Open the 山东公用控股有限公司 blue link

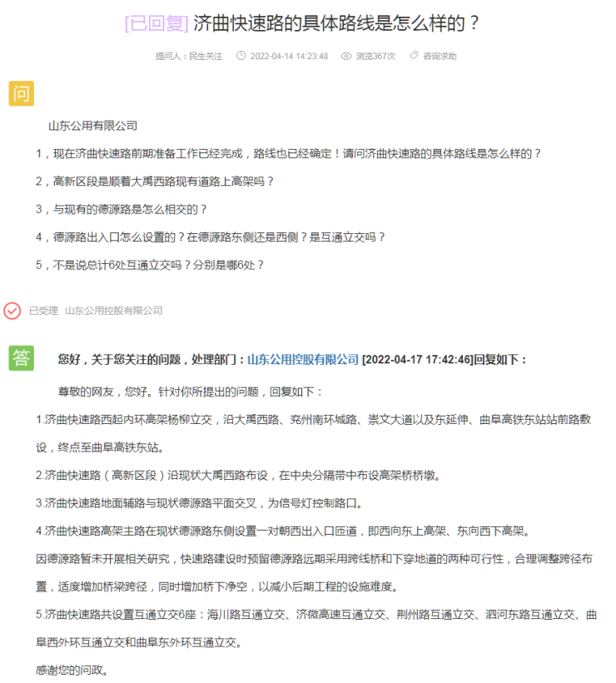(303, 360)
